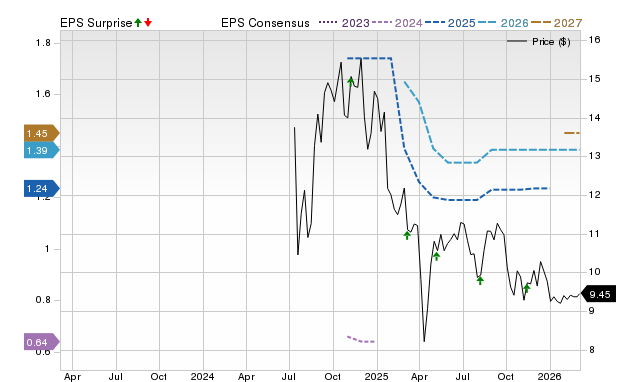
Task: Select the 2023 consensus legend entry
Action: (x=344, y=23)
